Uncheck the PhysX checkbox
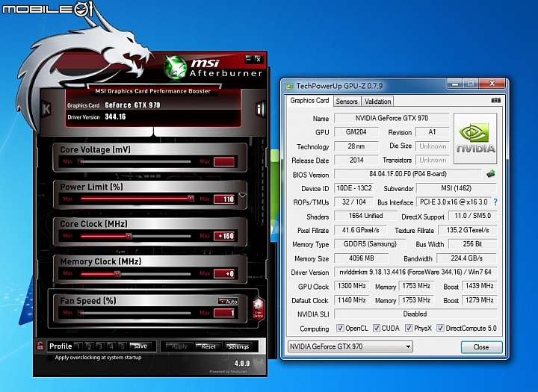538x392 pixels. tap(409, 328)
